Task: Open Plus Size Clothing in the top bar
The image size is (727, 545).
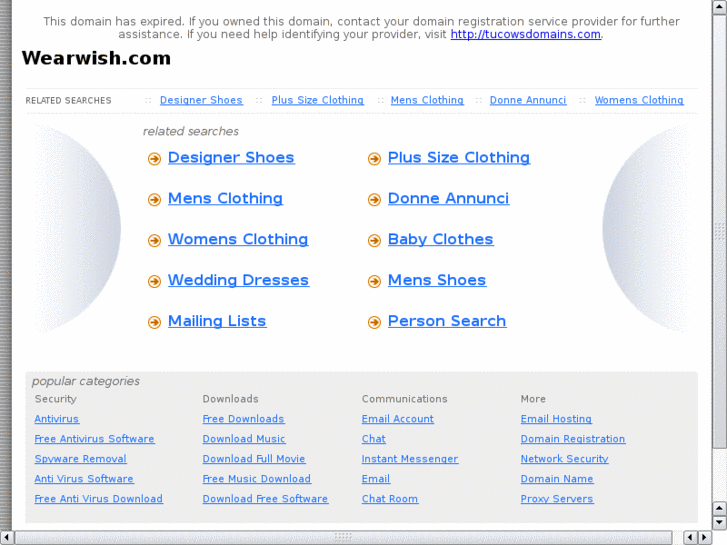Action: (318, 100)
